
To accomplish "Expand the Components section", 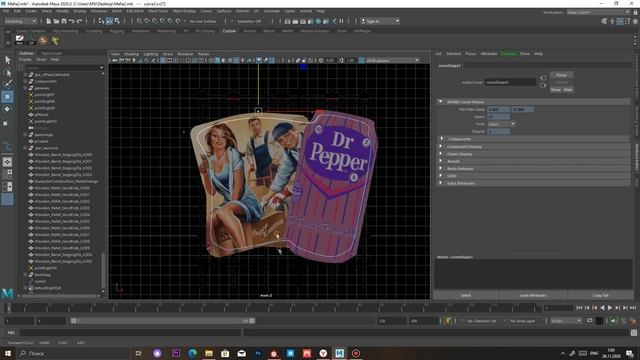I will (x=533, y=139).
